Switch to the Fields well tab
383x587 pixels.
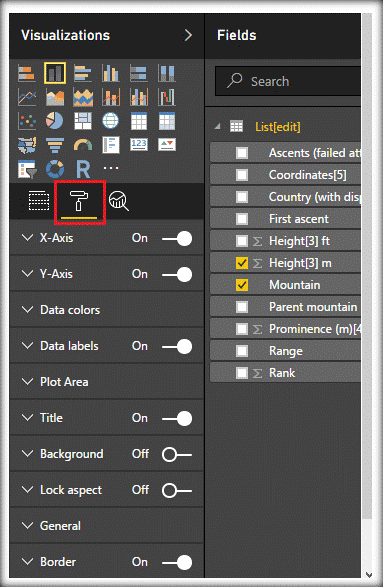coord(39,201)
